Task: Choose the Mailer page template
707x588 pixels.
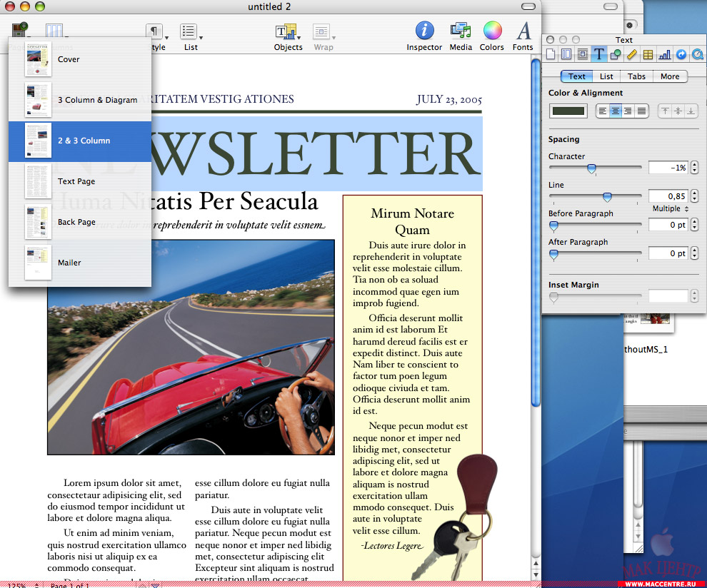Action: coord(80,263)
